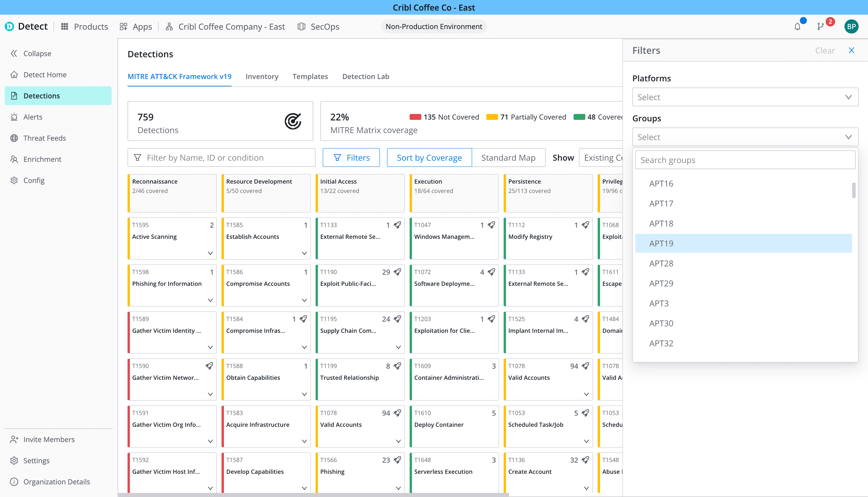Click the Filters button
The image size is (868, 497).
pyautogui.click(x=351, y=157)
